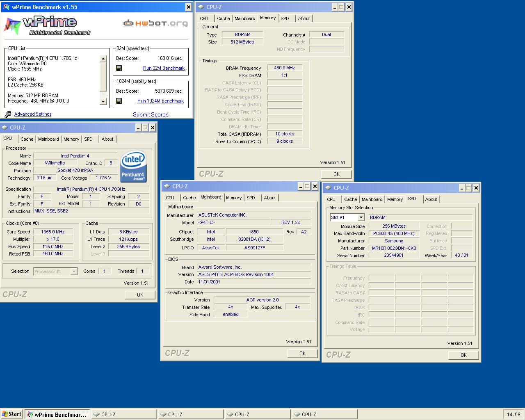Click the taskbar clock showing 14.58

coord(514,414)
